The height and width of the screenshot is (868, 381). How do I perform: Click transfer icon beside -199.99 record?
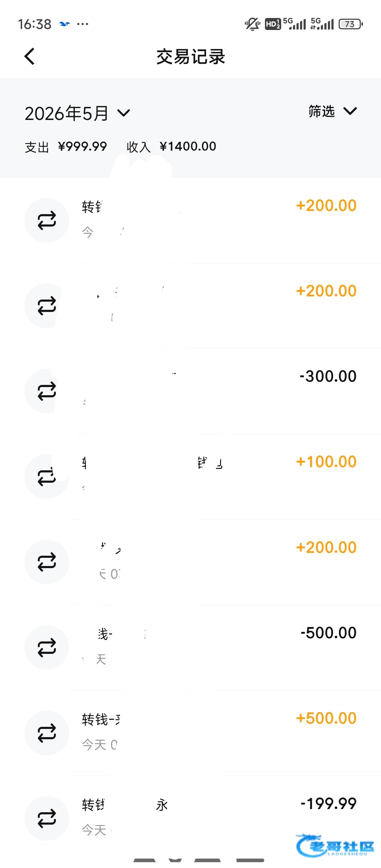point(47,818)
